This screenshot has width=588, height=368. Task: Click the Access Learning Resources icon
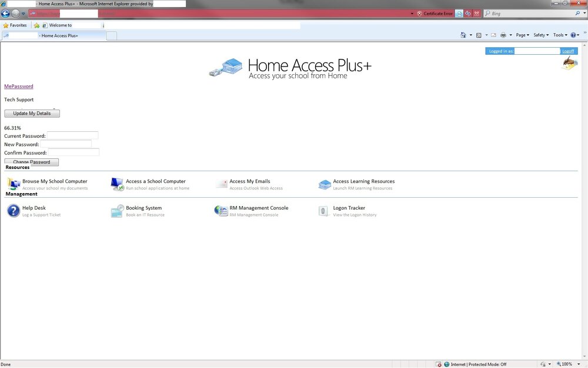[325, 184]
